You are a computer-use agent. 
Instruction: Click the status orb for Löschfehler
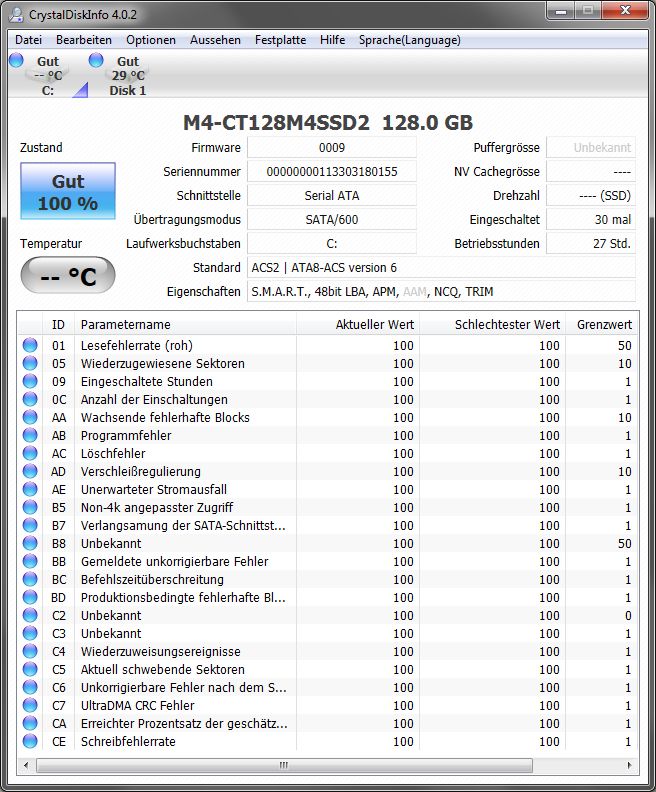point(30,453)
